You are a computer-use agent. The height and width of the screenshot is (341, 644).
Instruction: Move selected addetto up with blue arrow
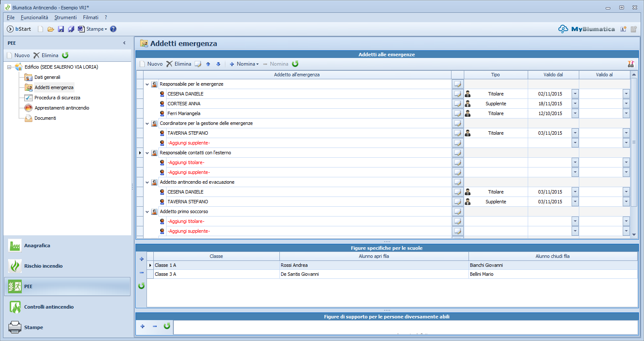(x=208, y=64)
